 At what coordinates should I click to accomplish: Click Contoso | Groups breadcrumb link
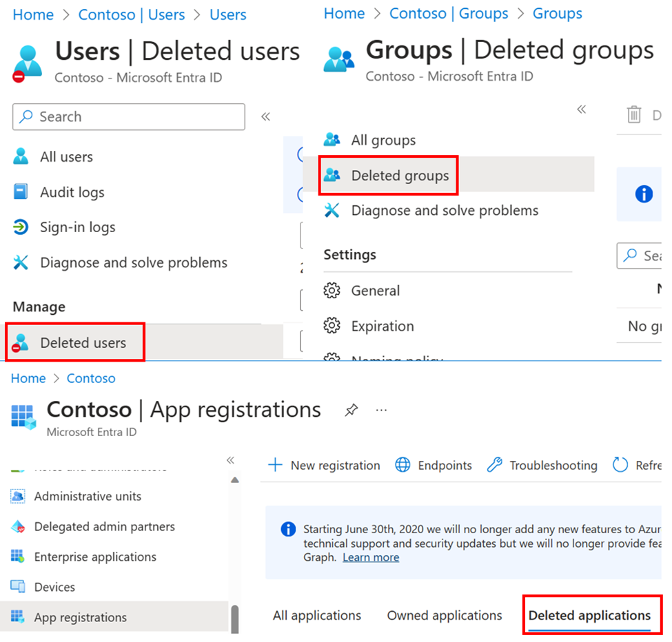(x=449, y=13)
